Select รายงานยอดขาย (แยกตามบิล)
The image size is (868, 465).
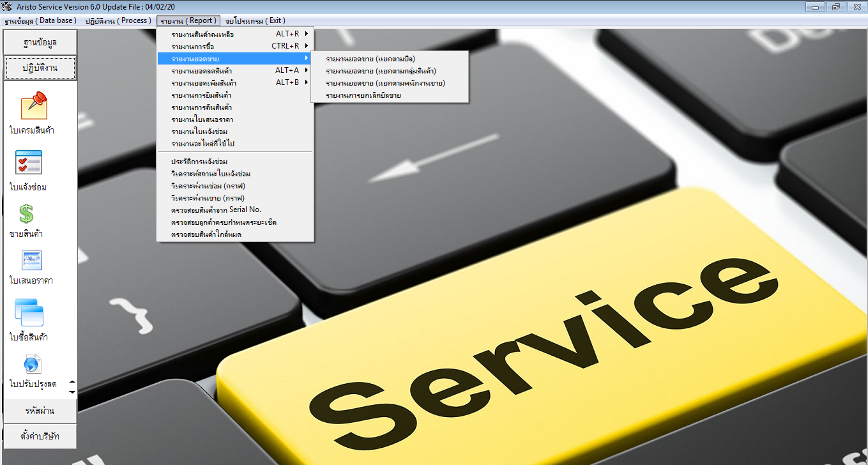(390, 59)
